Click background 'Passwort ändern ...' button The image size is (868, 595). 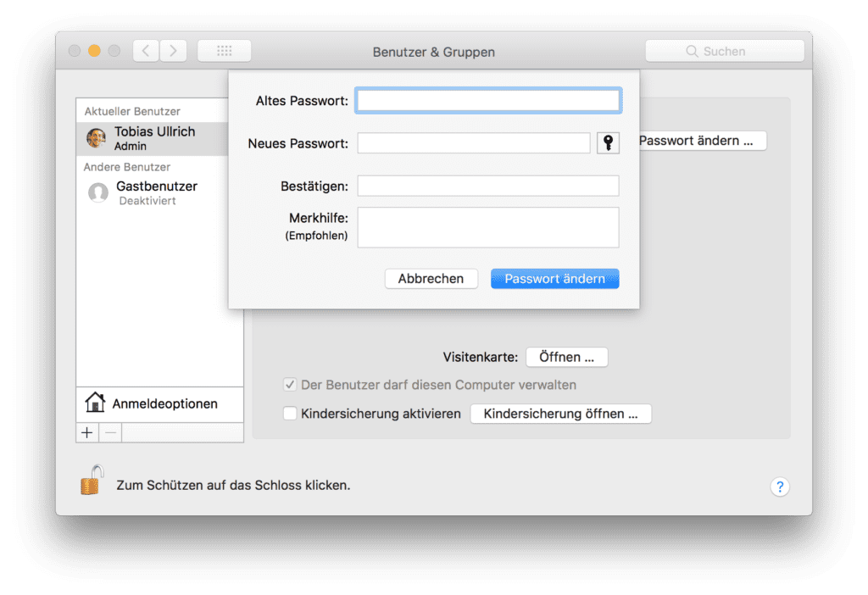tap(703, 141)
